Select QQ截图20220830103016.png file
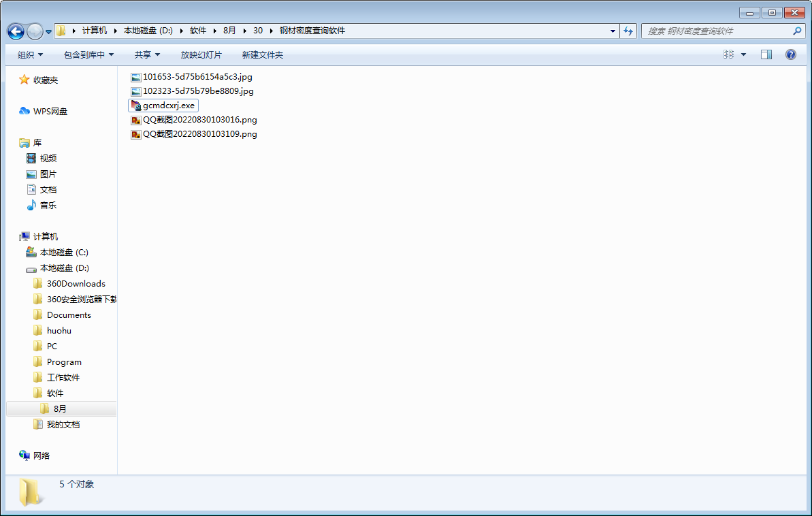 pyautogui.click(x=193, y=120)
